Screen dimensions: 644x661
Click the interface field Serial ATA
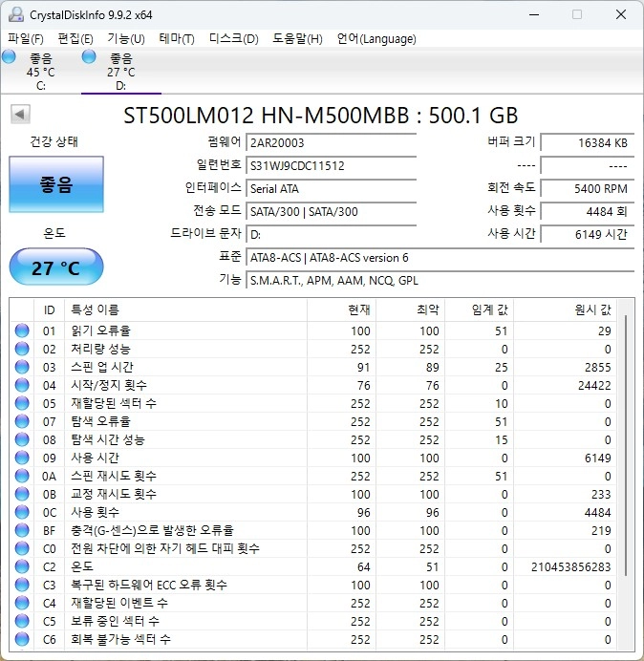click(331, 188)
